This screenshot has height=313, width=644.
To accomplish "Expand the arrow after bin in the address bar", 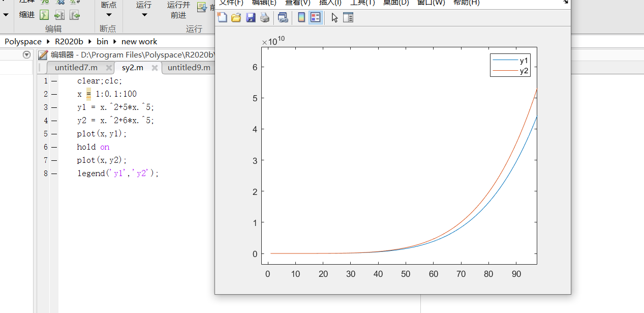I will pos(115,42).
